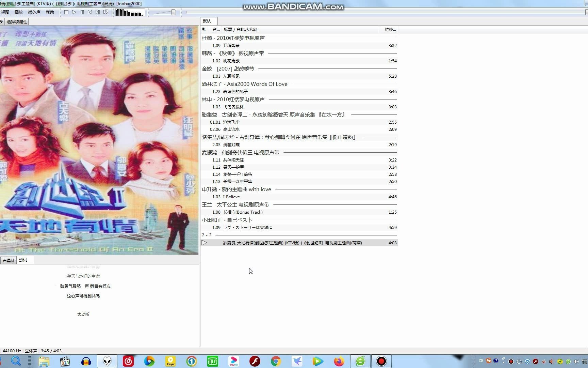This screenshot has height=368, width=588.
Task: Select the track 长相守(Bonus Track)
Action: (x=299, y=212)
